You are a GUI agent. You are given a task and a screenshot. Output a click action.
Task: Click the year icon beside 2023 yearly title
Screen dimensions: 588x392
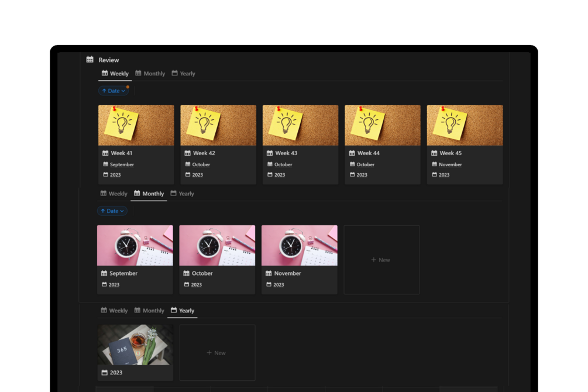105,373
